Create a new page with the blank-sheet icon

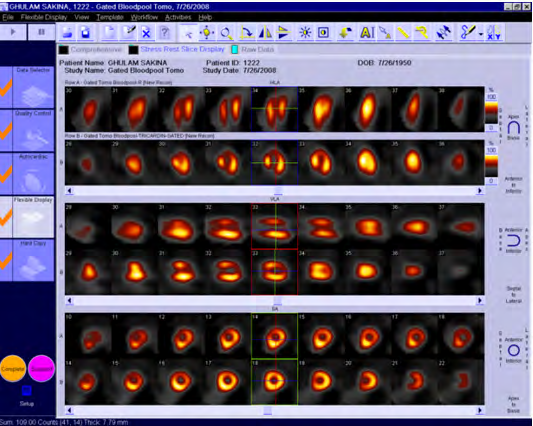pos(109,33)
